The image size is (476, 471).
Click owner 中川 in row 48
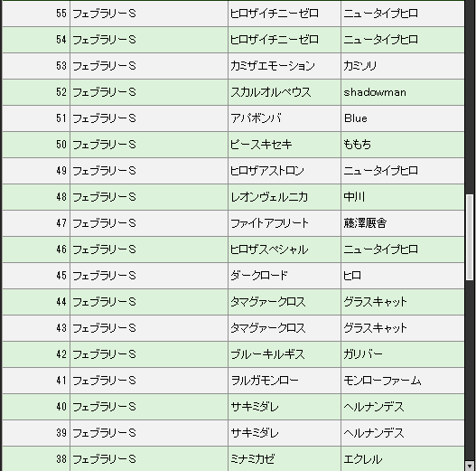[354, 197]
